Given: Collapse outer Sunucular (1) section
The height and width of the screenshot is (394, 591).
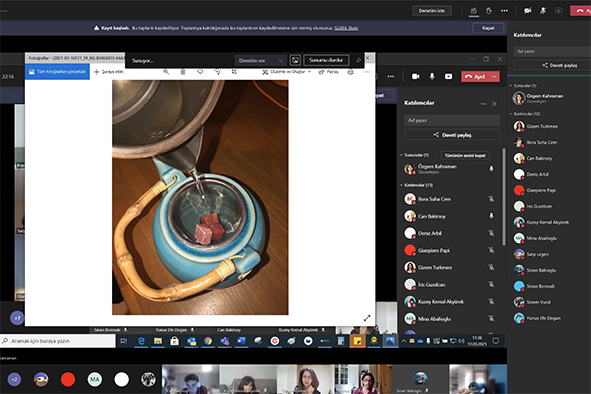Looking at the screenshot, I should (511, 86).
